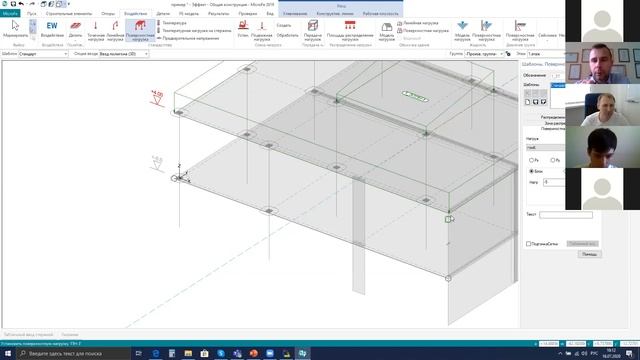Click the Нагр. value input field
640x360 pixels.
tap(554, 182)
